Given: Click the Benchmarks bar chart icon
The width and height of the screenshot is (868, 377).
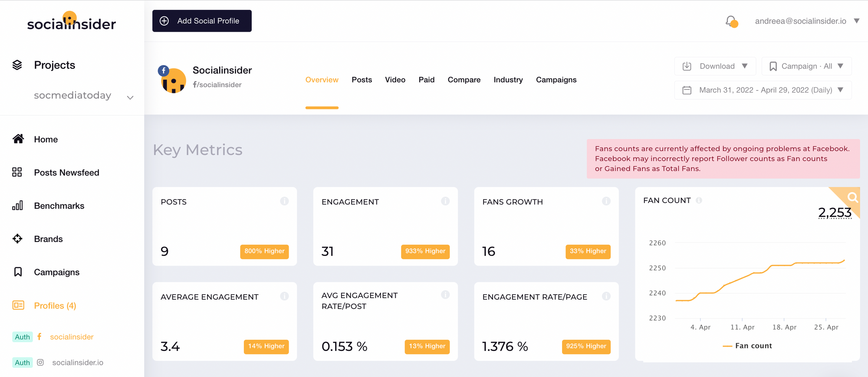Looking at the screenshot, I should tap(17, 205).
